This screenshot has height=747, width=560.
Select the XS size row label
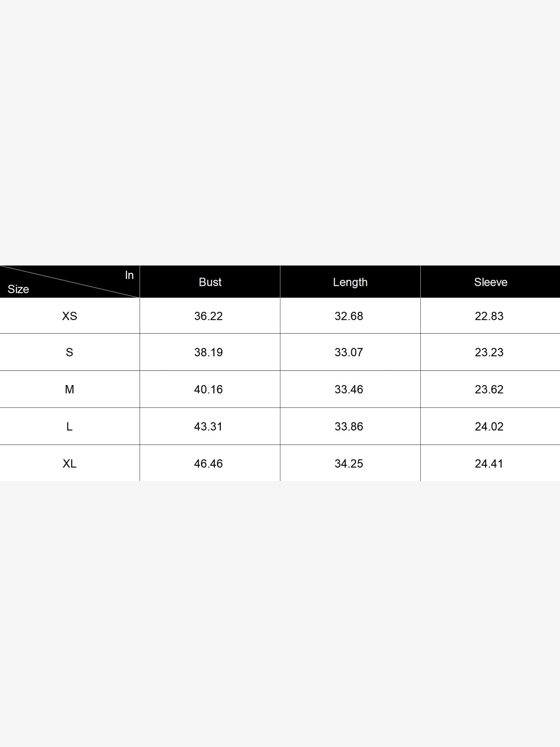point(69,316)
